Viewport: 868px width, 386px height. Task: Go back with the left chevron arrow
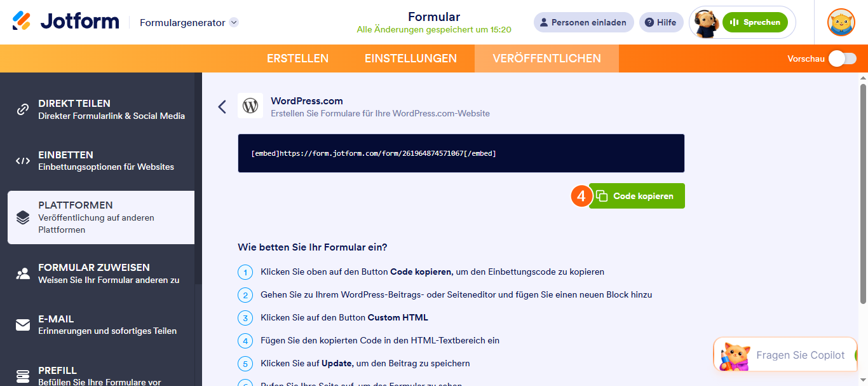tap(222, 106)
